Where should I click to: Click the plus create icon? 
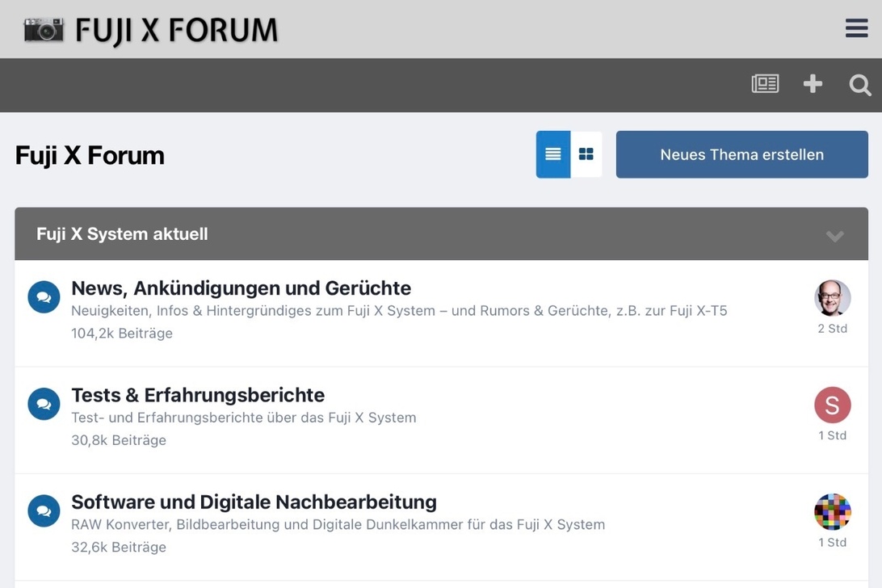coord(813,84)
